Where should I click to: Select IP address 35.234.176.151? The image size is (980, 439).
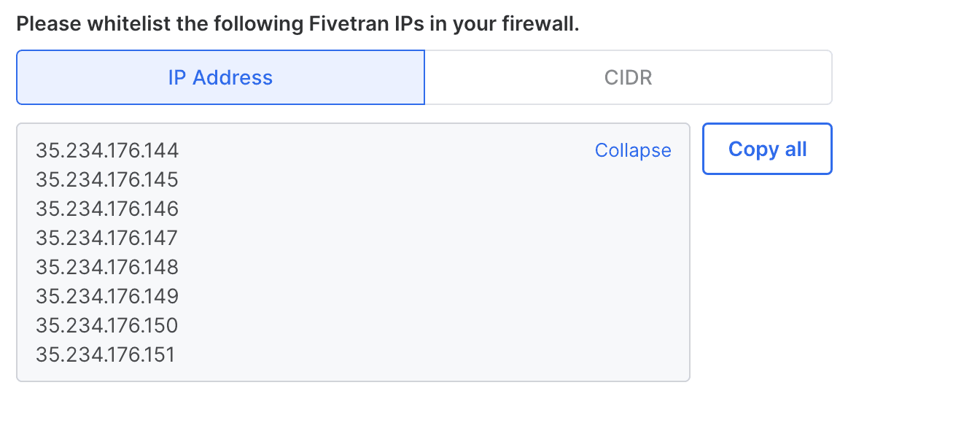106,354
